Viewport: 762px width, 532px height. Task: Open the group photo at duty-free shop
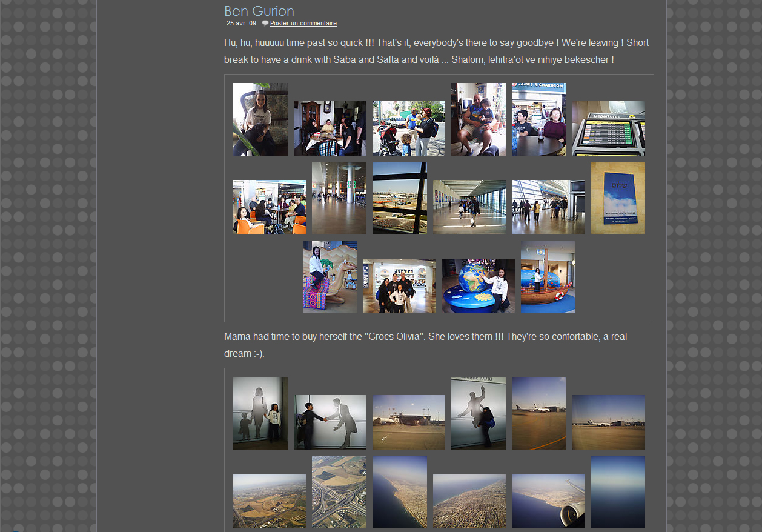(399, 286)
